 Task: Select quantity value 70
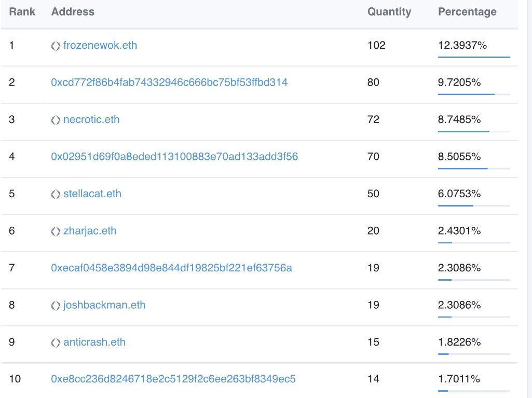pyautogui.click(x=373, y=156)
